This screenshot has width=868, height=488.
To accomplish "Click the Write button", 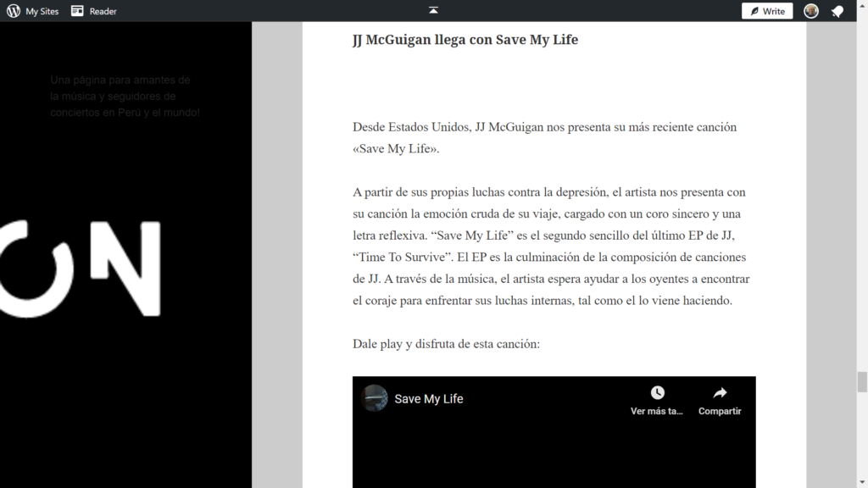I will point(767,11).
